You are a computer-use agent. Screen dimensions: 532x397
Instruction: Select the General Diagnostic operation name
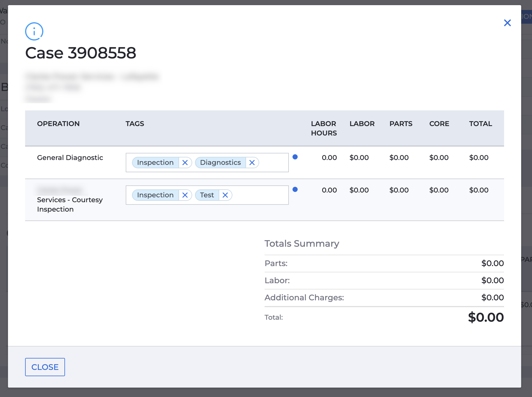70,157
